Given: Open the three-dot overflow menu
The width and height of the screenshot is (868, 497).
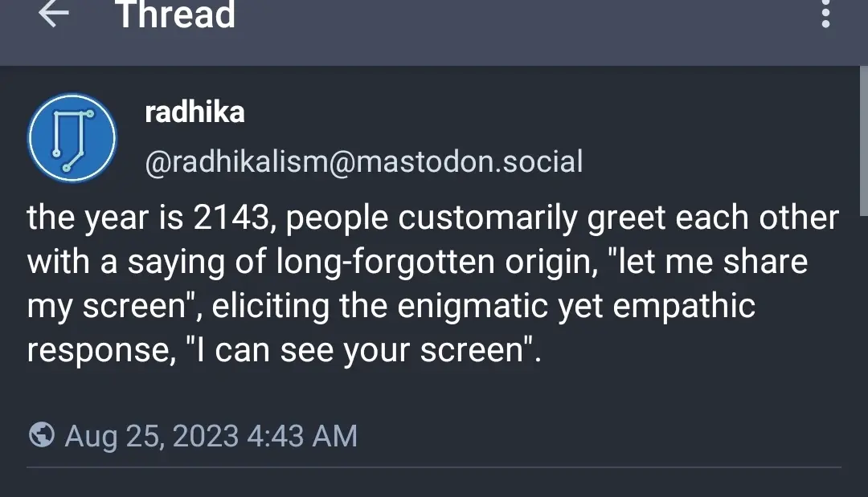Looking at the screenshot, I should click(825, 14).
